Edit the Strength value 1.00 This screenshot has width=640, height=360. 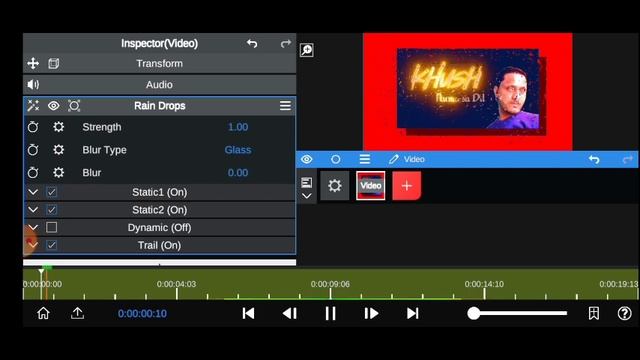pos(238,127)
